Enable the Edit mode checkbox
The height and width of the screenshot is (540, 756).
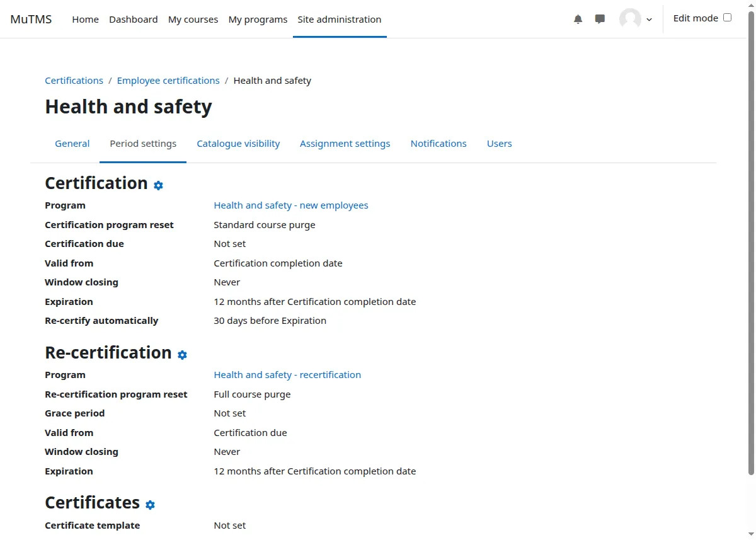tap(727, 18)
